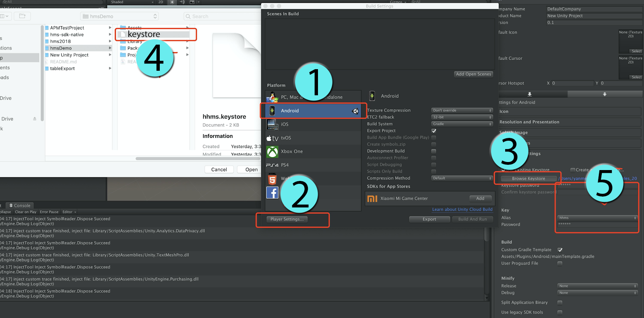Switch to Android settings tab icon
Screen dimensions: 644x318
(x=605, y=94)
